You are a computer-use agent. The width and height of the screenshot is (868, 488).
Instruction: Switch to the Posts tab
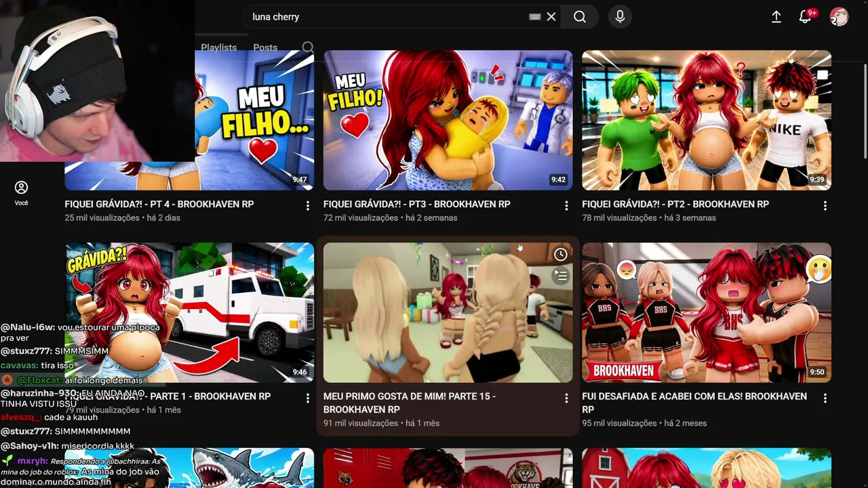265,47
